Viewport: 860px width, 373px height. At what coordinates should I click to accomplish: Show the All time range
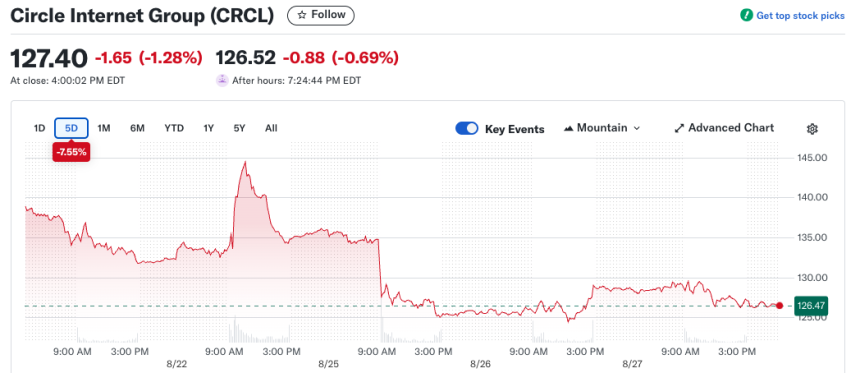(x=271, y=128)
